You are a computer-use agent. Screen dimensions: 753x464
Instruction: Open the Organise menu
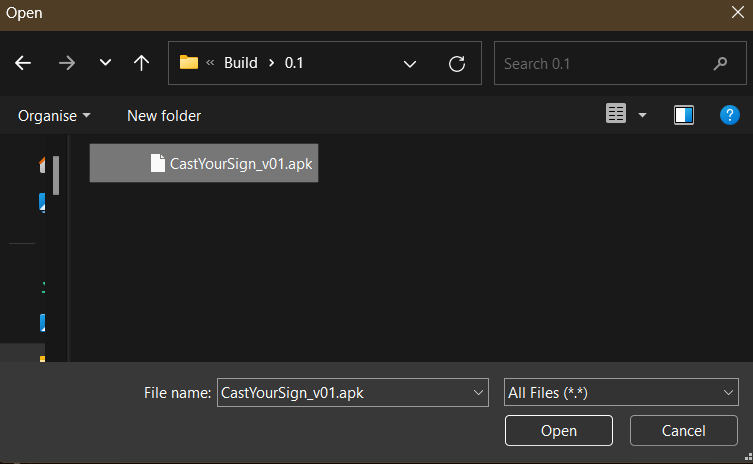54,115
